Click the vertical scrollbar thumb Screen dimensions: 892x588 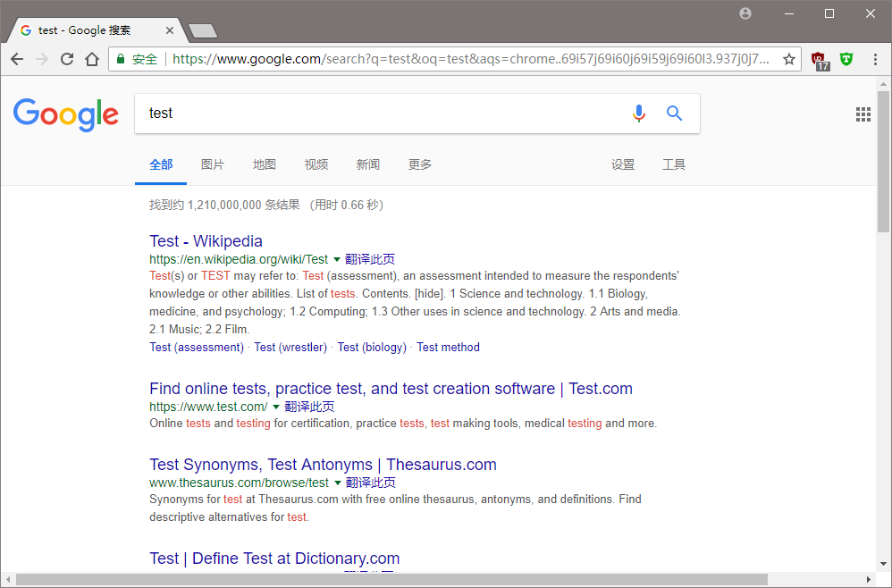tap(883, 162)
